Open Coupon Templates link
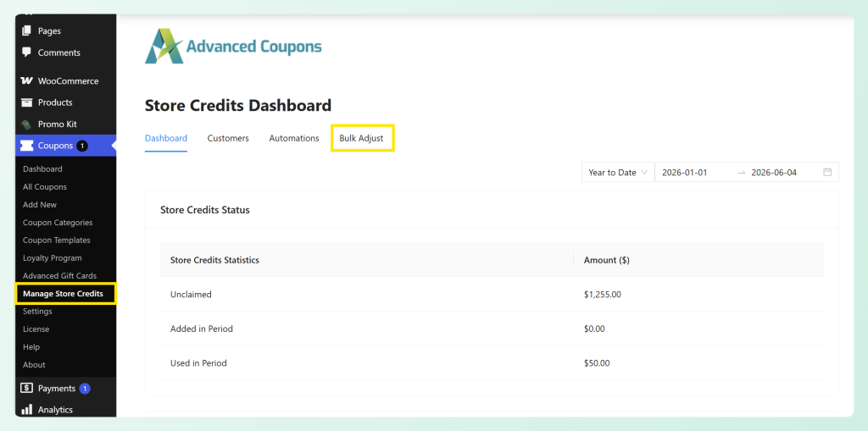The height and width of the screenshot is (431, 868). (x=57, y=240)
